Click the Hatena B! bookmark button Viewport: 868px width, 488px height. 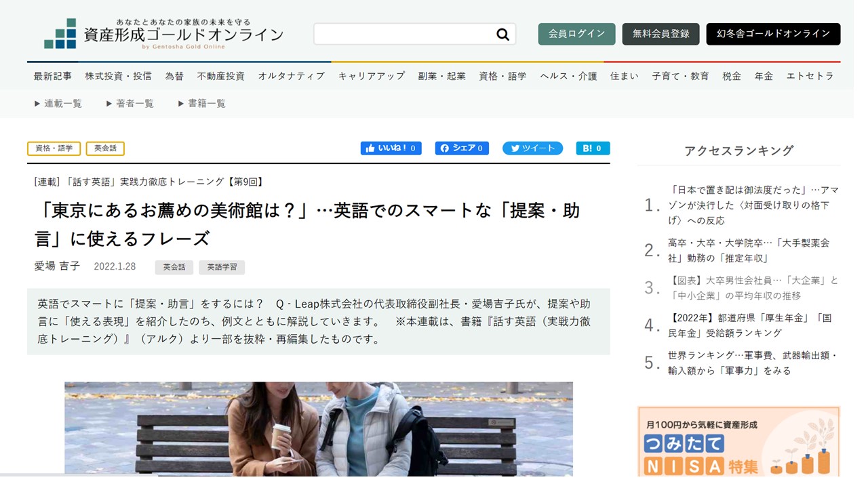click(x=593, y=148)
